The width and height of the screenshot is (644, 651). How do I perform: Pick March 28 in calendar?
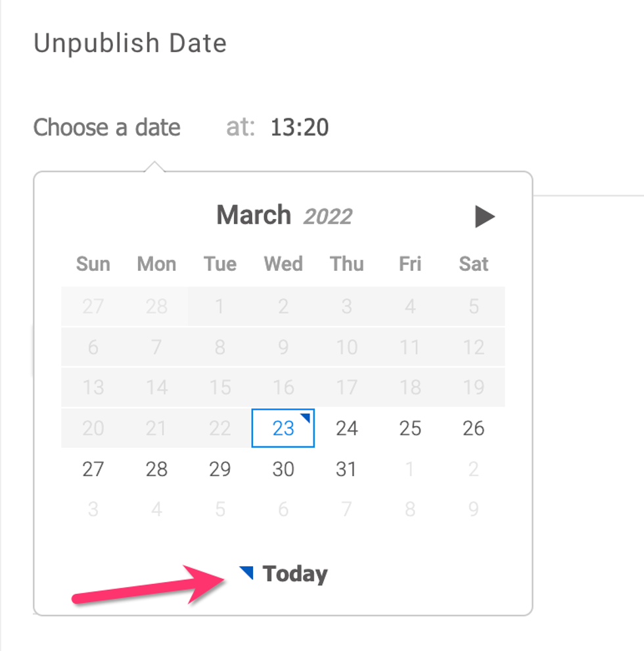coord(156,469)
